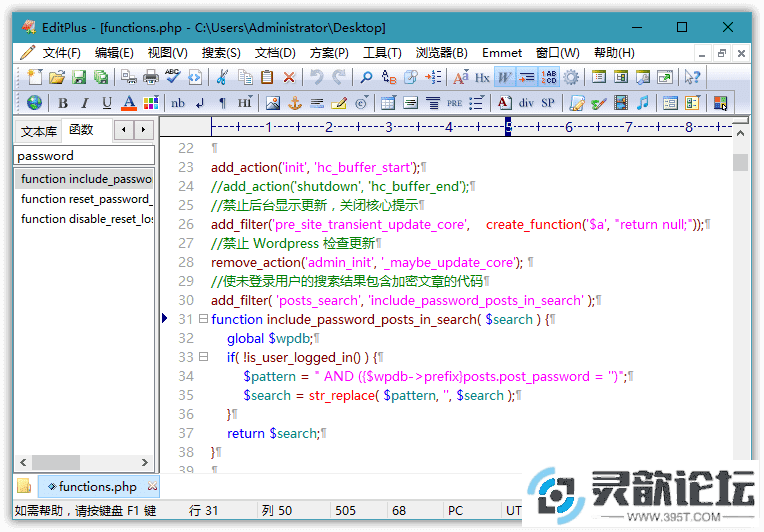Screen dimensions: 764x532
Task: Click the Save All disks icon
Action: pyautogui.click(x=100, y=77)
